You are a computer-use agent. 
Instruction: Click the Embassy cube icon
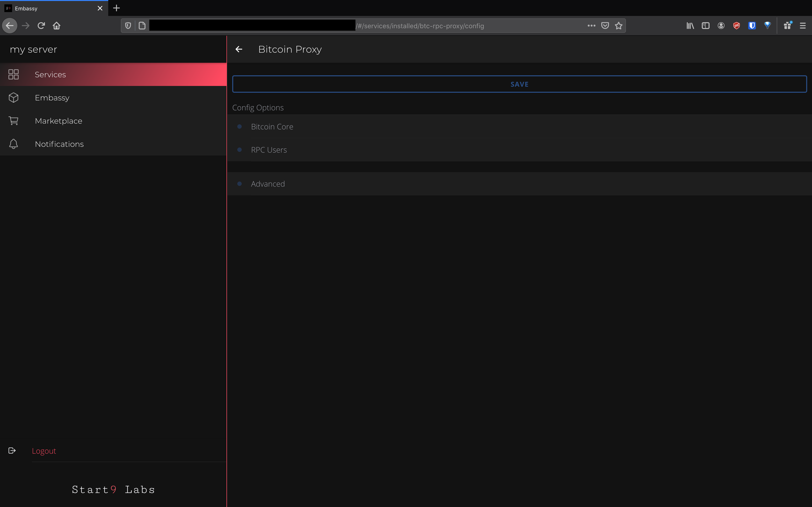14,98
